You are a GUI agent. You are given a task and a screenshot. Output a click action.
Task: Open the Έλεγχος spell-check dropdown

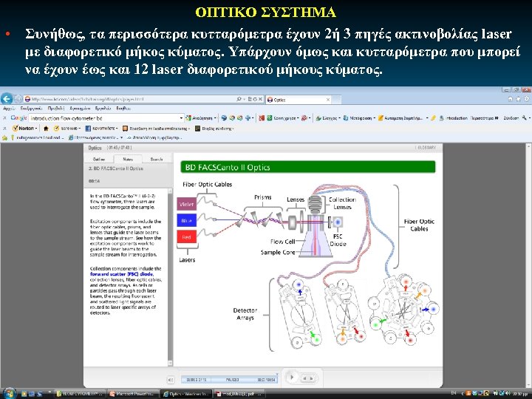click(328, 118)
